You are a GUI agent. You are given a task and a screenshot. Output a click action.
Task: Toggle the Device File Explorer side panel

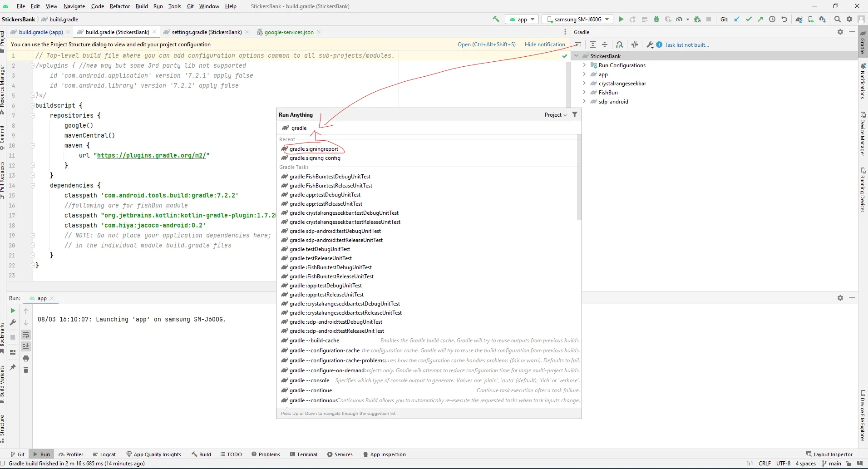[863, 416]
